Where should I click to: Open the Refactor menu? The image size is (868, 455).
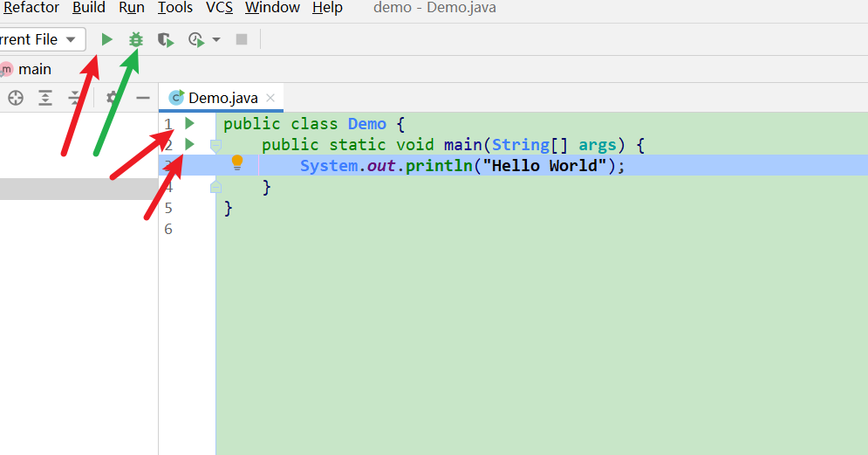coord(31,8)
